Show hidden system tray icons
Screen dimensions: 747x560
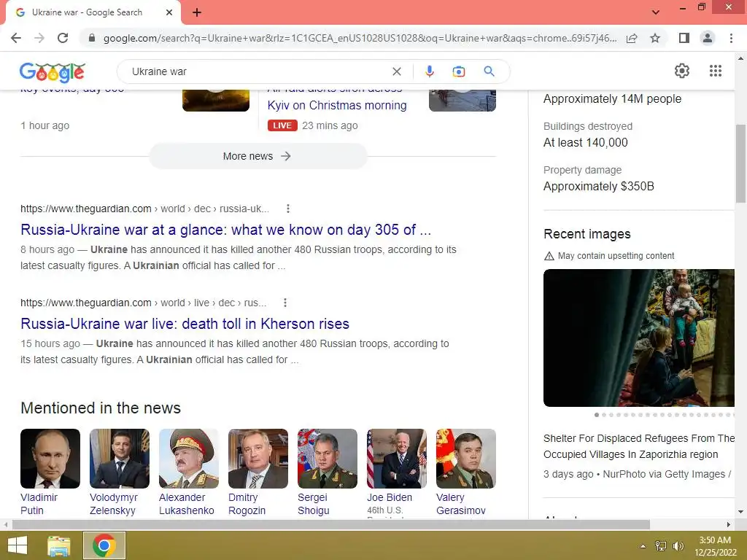point(643,546)
